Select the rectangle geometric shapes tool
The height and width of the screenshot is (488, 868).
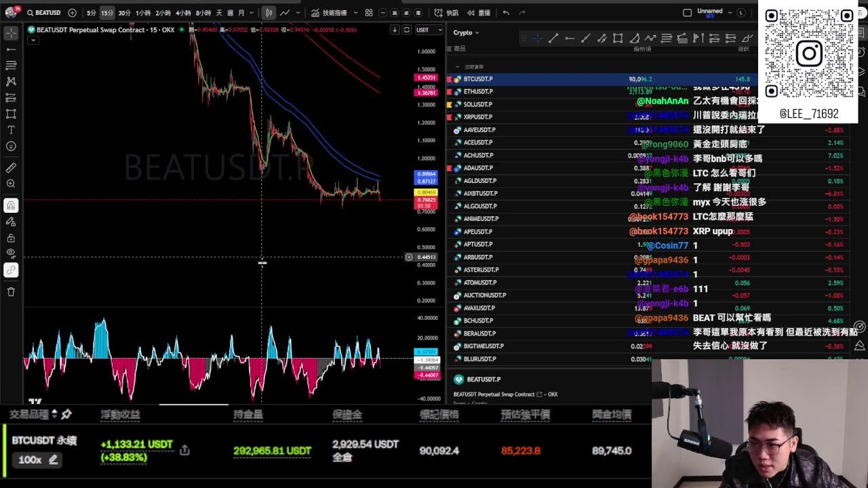(x=11, y=114)
